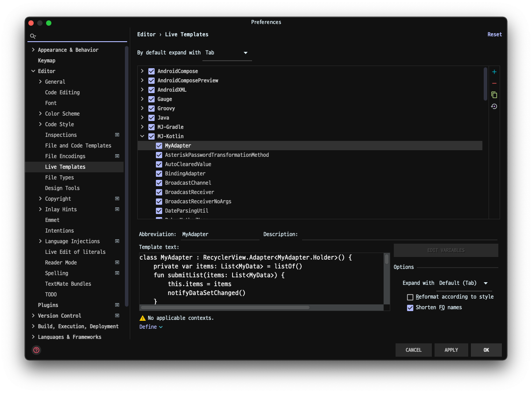The height and width of the screenshot is (393, 532).
Task: Duplicate the MyAdapter template via copy icon
Action: (x=494, y=94)
